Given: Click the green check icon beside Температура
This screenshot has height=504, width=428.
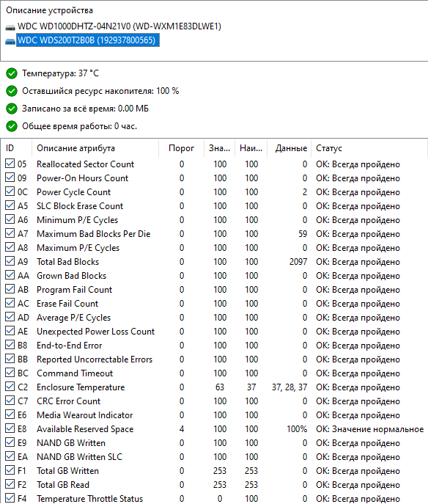Looking at the screenshot, I should (12, 73).
